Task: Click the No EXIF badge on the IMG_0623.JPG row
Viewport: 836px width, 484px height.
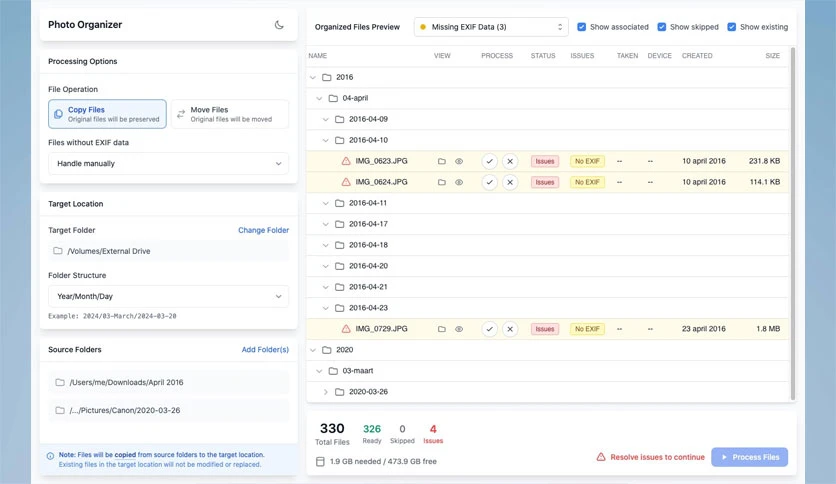Action: (587, 161)
